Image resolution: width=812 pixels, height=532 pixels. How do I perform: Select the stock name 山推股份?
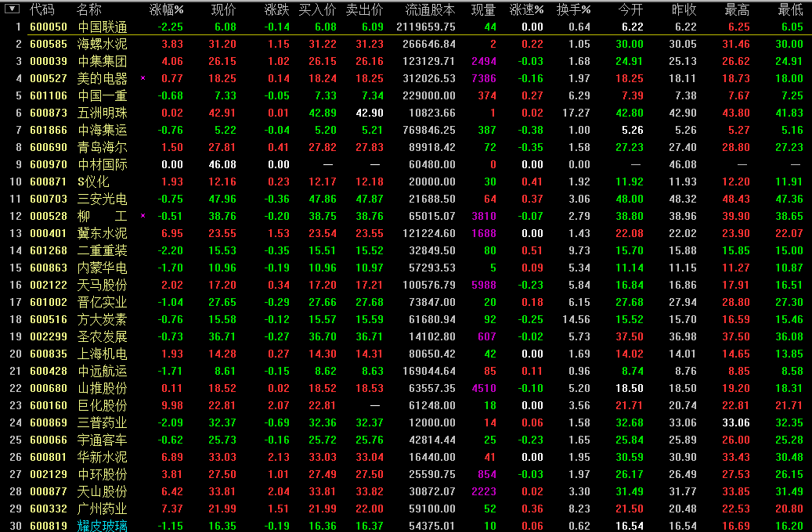click(102, 388)
